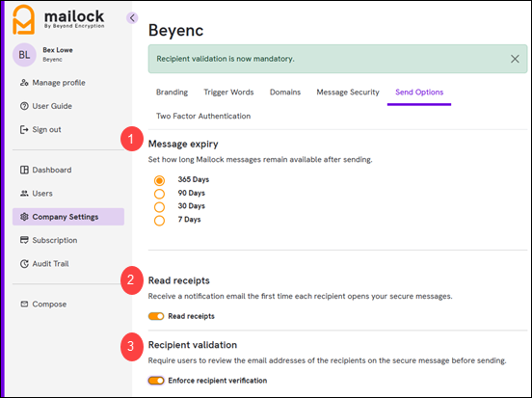Click the Manage profile icon
Image resolution: width=532 pixels, height=398 pixels.
tap(24, 83)
